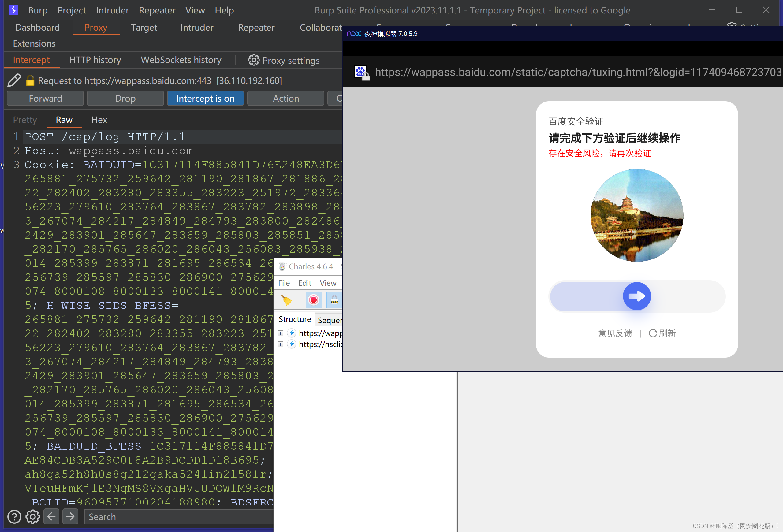Toggle the Charles red record button
The image size is (783, 532).
pos(313,300)
